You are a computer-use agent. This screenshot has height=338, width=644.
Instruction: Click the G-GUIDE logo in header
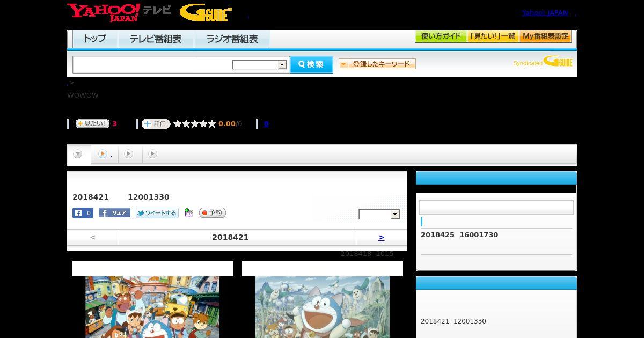[206, 13]
